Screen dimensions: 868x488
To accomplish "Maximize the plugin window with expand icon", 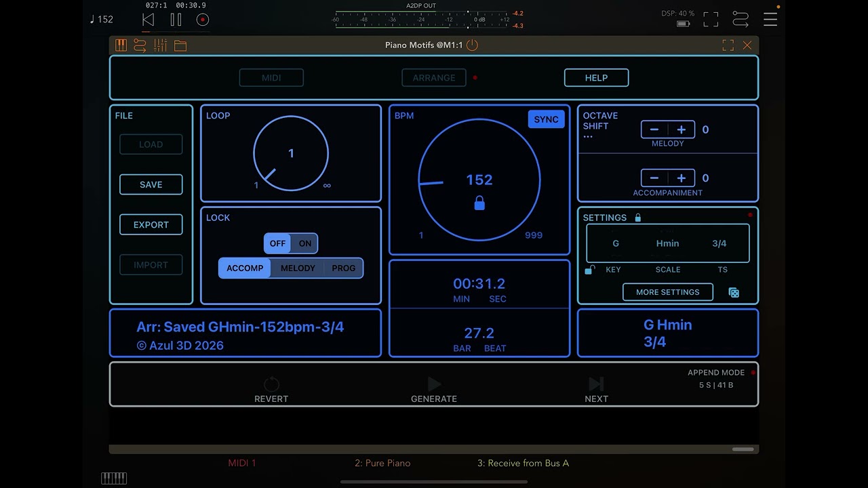I will (x=728, y=45).
